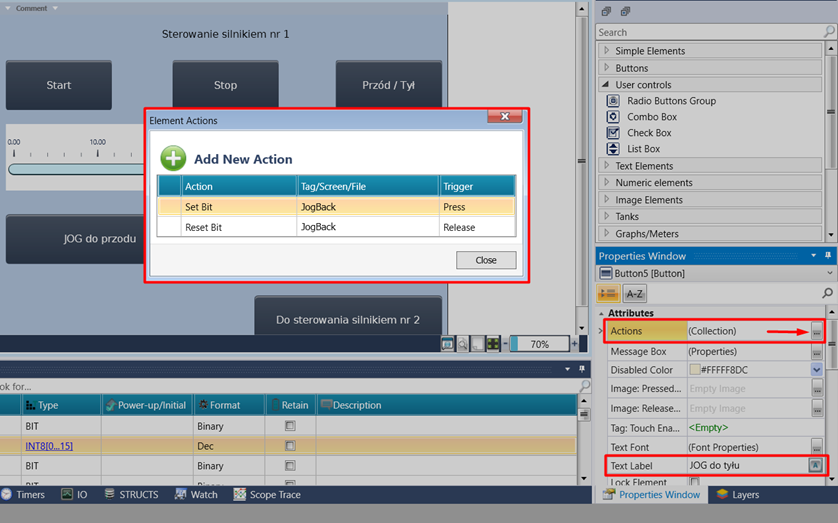Toggle the Lock Element checkbox
The image size is (838, 523).
coord(694,483)
